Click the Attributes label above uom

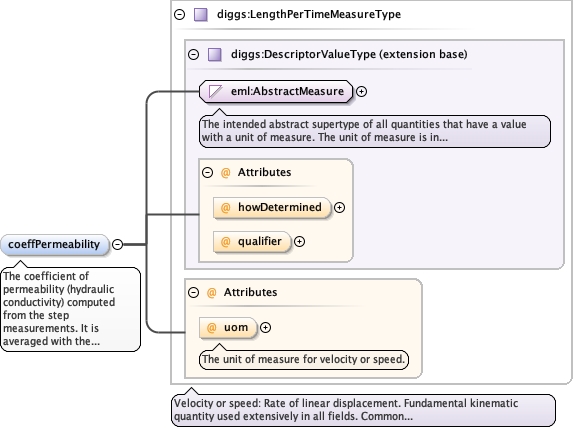click(251, 292)
